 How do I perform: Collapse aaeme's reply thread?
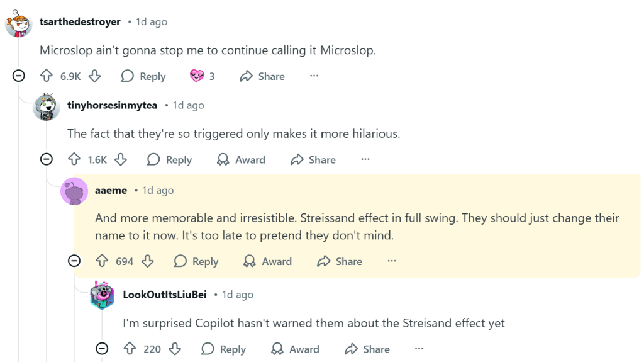[x=74, y=261]
